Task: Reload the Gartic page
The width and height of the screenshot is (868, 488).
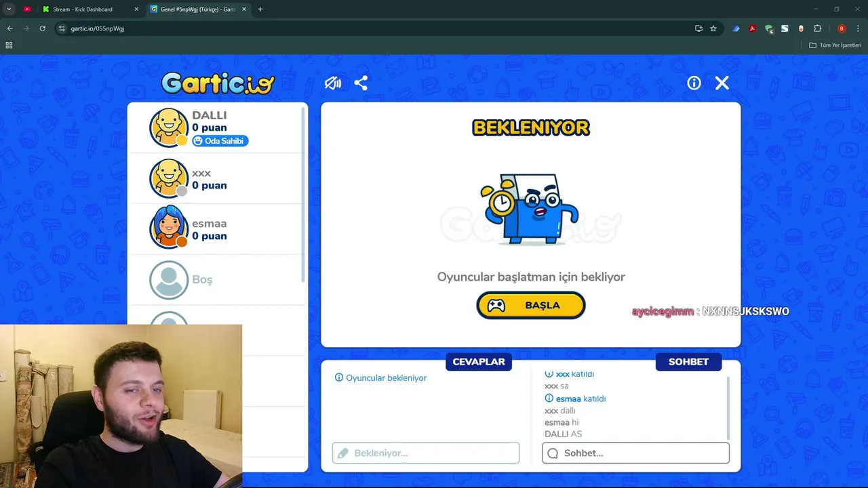Action: (42, 28)
